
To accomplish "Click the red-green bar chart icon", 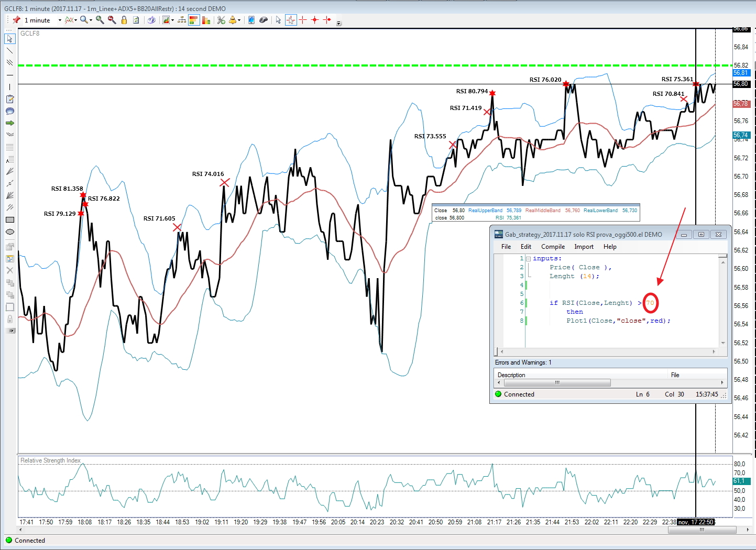I will tap(206, 20).
